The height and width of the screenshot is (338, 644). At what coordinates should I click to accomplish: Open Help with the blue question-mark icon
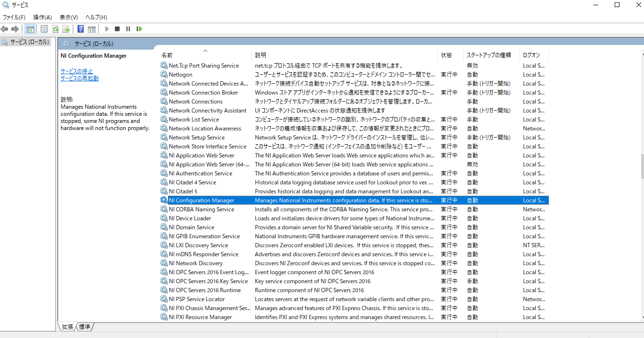click(x=81, y=29)
